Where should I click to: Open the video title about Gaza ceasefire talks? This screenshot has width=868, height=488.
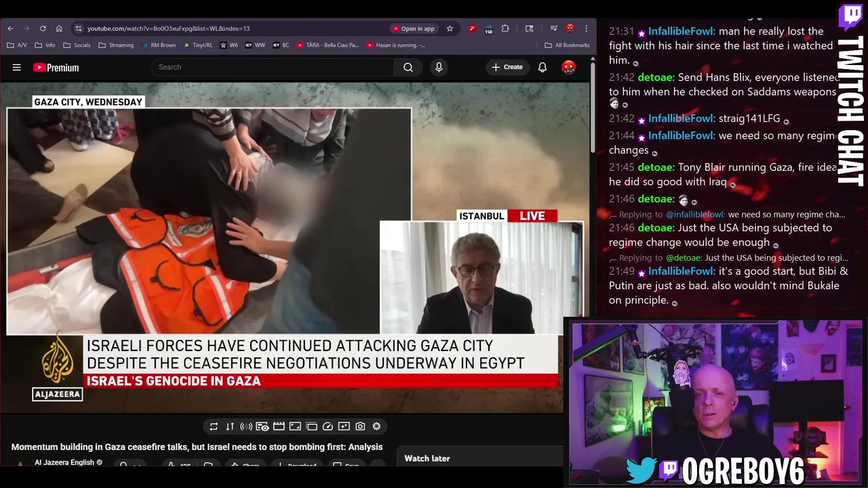197,447
